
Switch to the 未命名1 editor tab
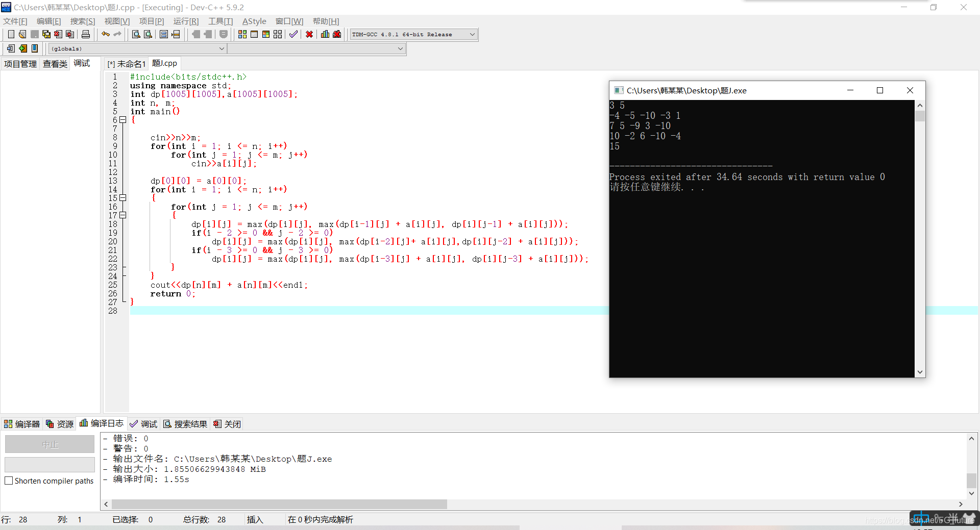[127, 64]
